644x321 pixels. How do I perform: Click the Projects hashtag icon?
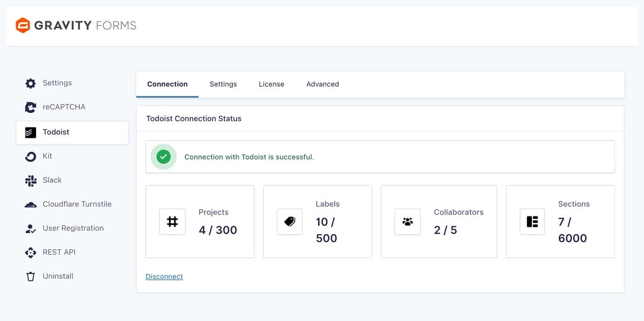pos(172,221)
